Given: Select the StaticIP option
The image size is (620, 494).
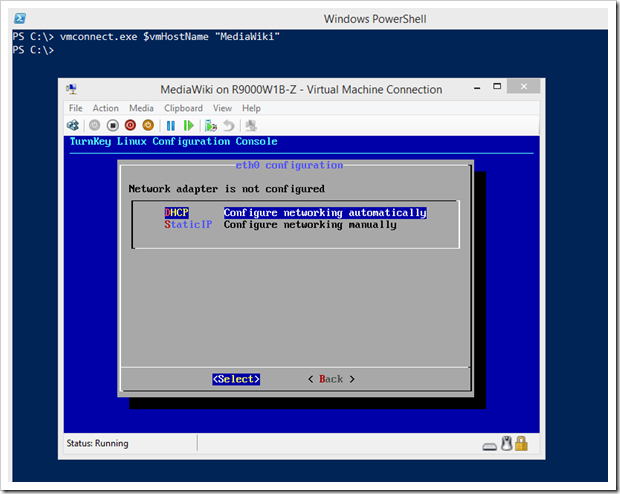Looking at the screenshot, I should pos(188,225).
